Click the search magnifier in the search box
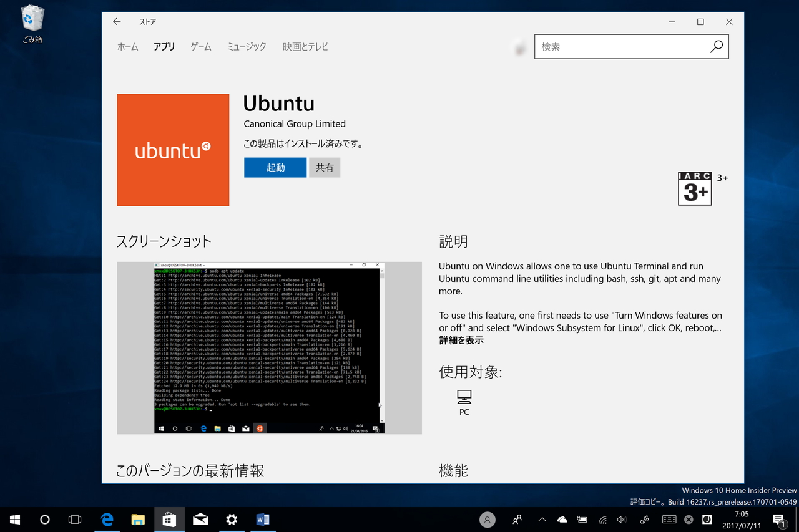This screenshot has height=532, width=799. click(716, 47)
